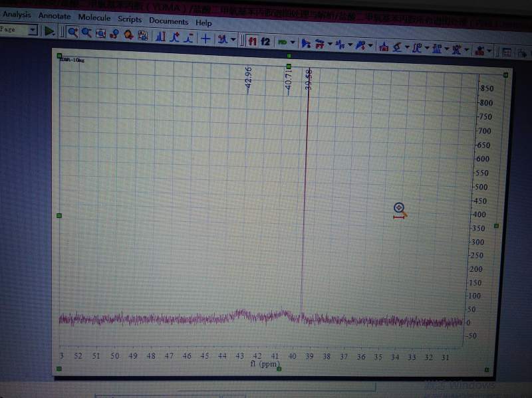Click the Phase Correction icon
532x398 pixels.
pos(340,45)
